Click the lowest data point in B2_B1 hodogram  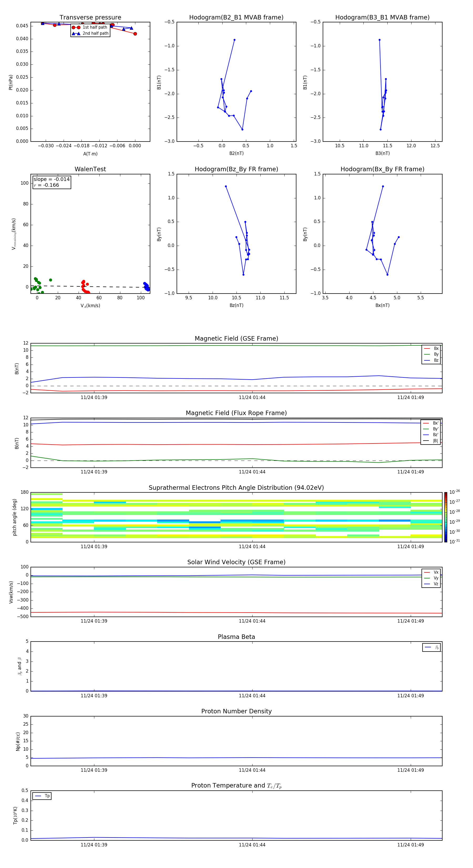[x=242, y=129]
